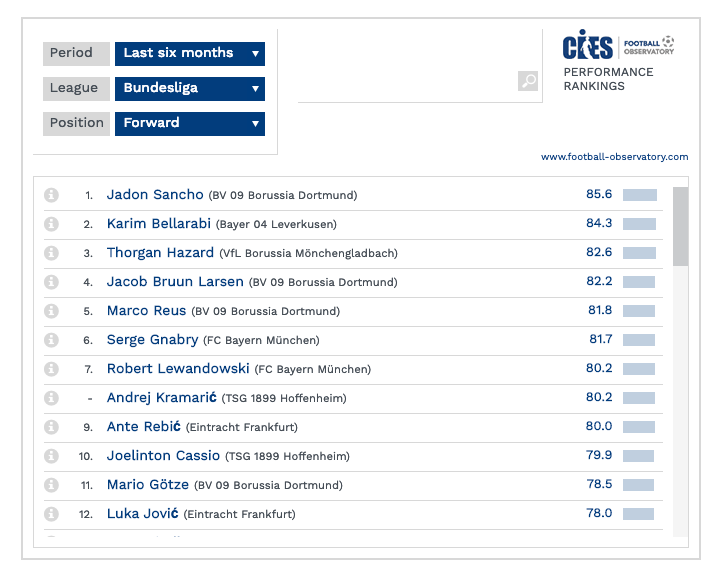Click the Period label
The height and width of the screenshot is (573, 715).
(76, 54)
